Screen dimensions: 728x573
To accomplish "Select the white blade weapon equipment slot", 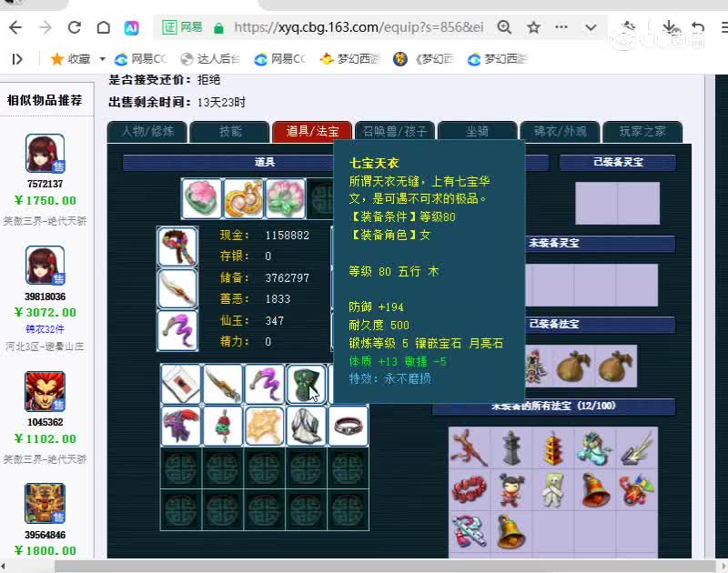I will pyautogui.click(x=177, y=288).
